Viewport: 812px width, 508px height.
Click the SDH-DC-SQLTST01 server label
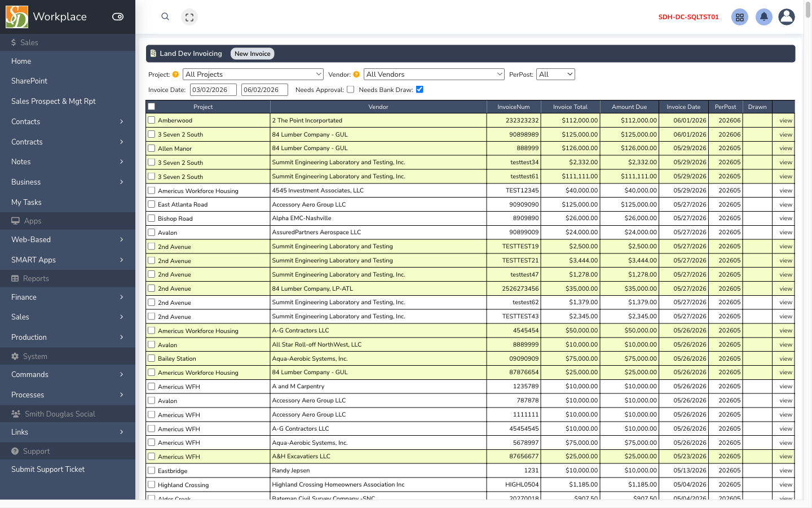pos(689,17)
